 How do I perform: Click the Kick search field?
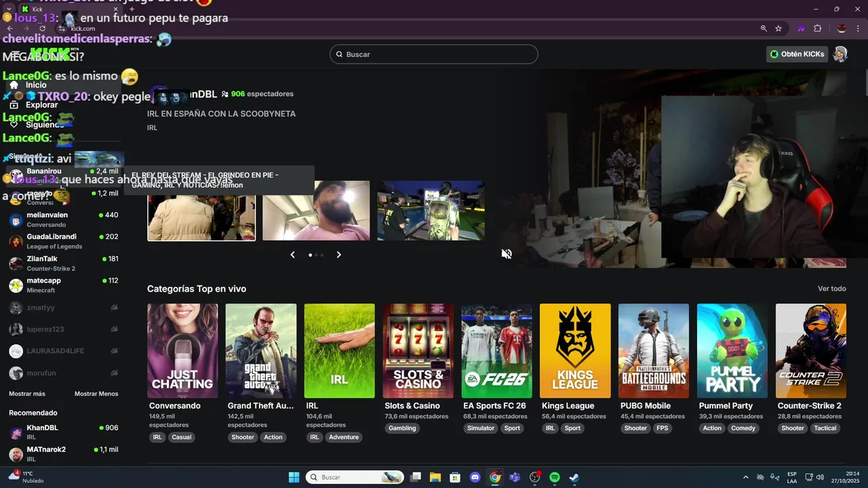434,54
